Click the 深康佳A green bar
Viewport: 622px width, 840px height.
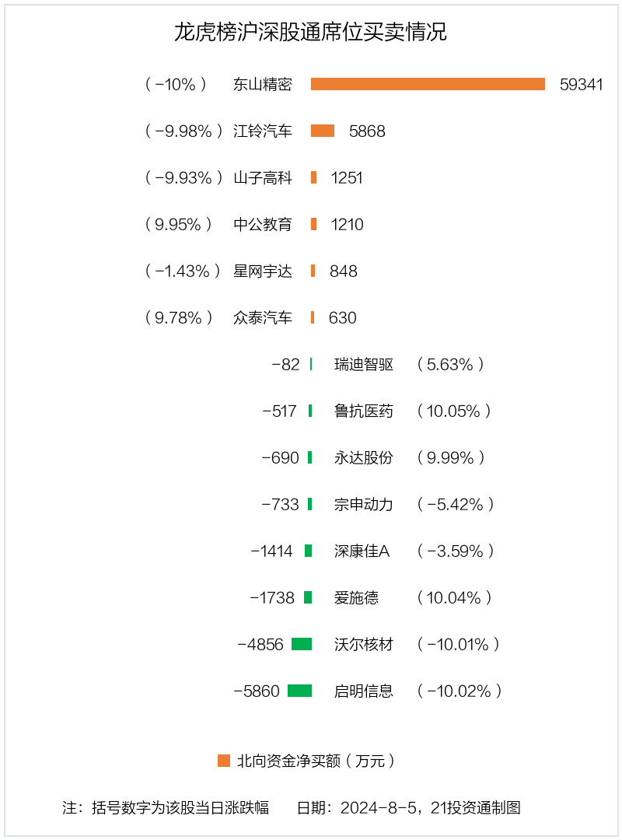(x=308, y=551)
